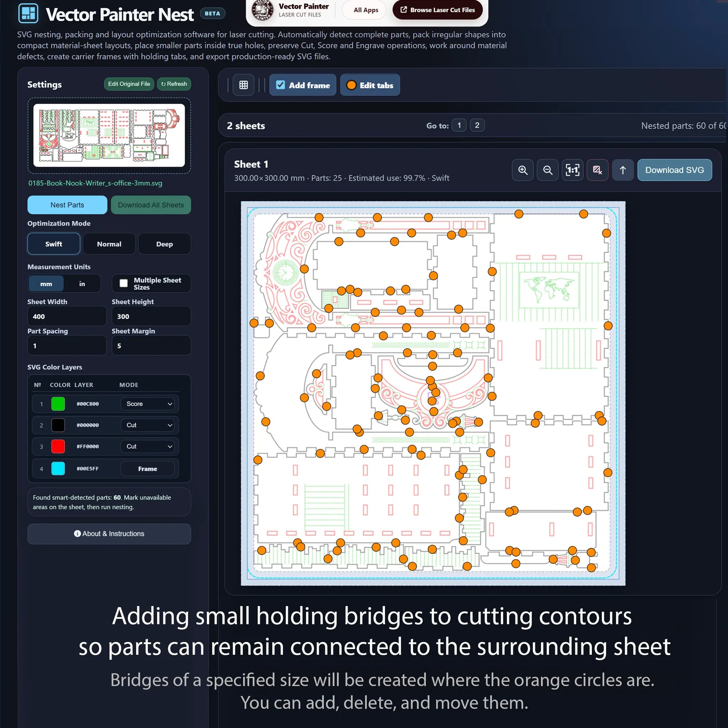Uncheck the Add frame checkbox
Screen dimensions: 728x728
tap(280, 85)
